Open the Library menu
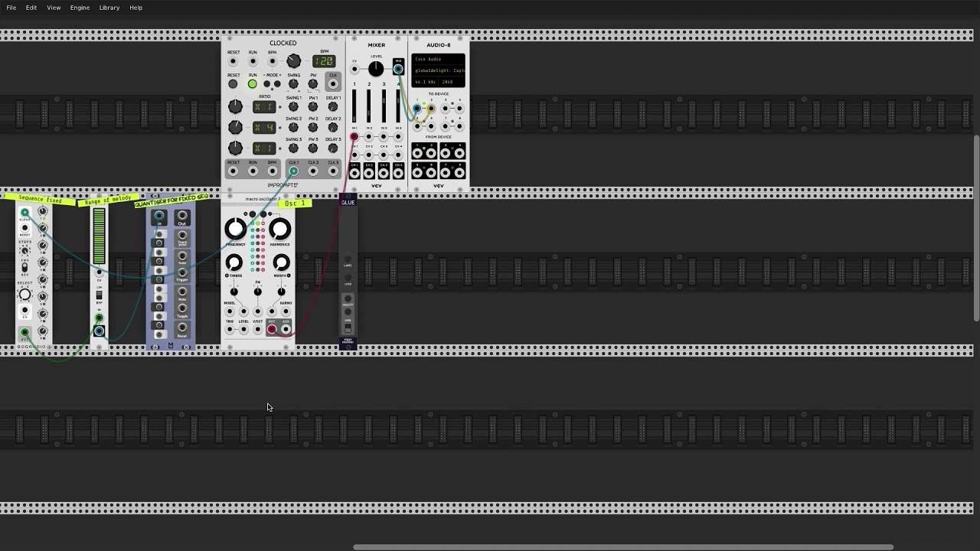 (109, 8)
